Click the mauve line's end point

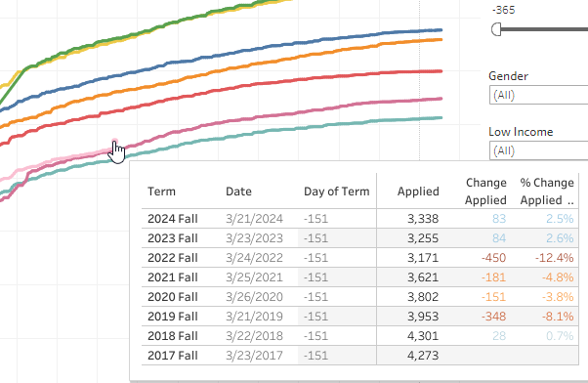pos(441,99)
